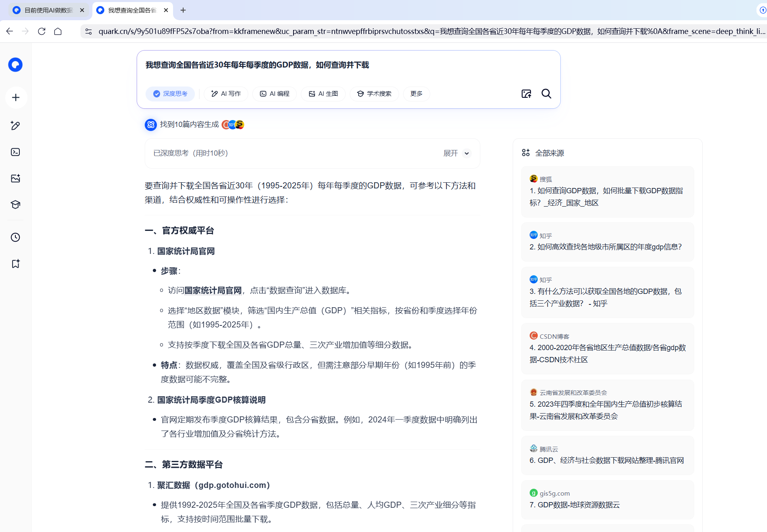Open the CSDN博客 source card
The image size is (767, 532).
(607, 348)
